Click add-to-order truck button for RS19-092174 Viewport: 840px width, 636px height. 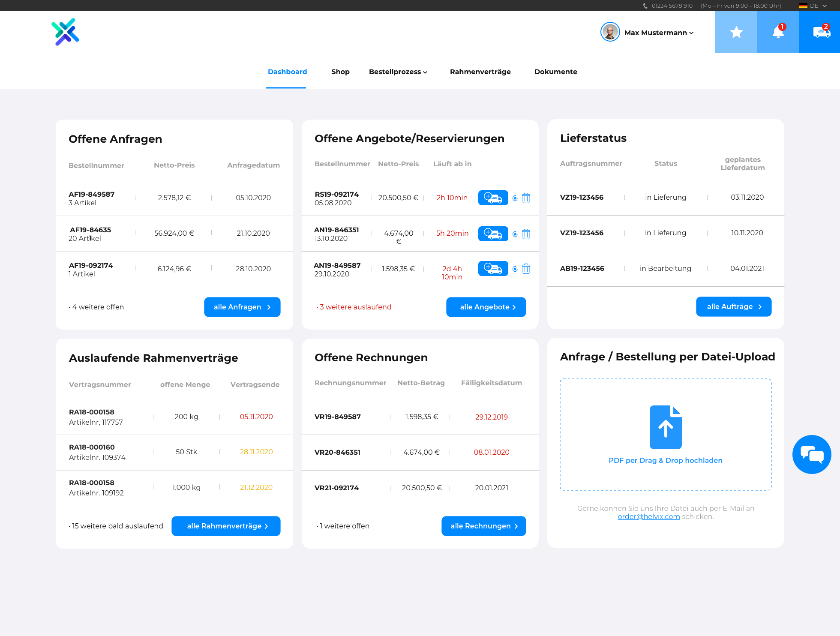[493, 198]
